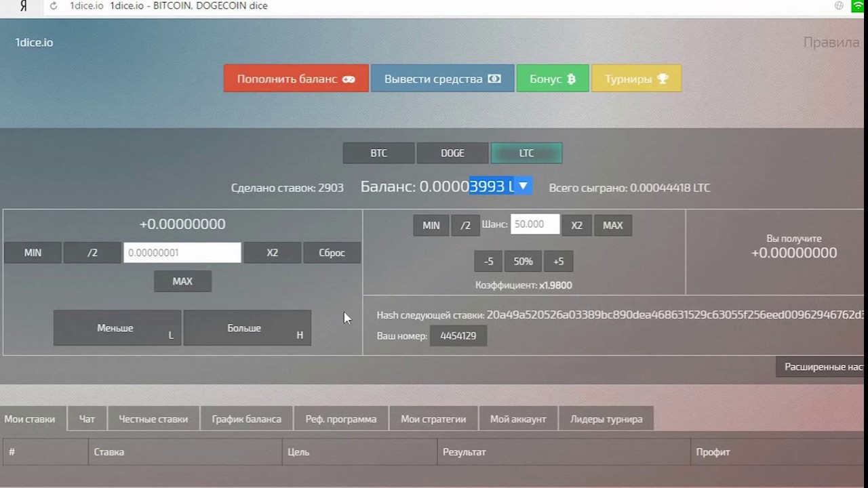Click the globe icon in address bar

tap(839, 5)
